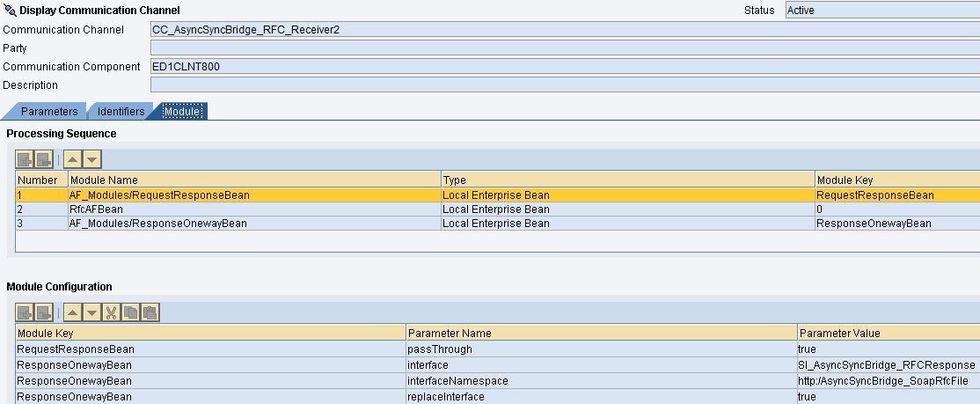Click the empty Description field
980x404 pixels.
563,85
